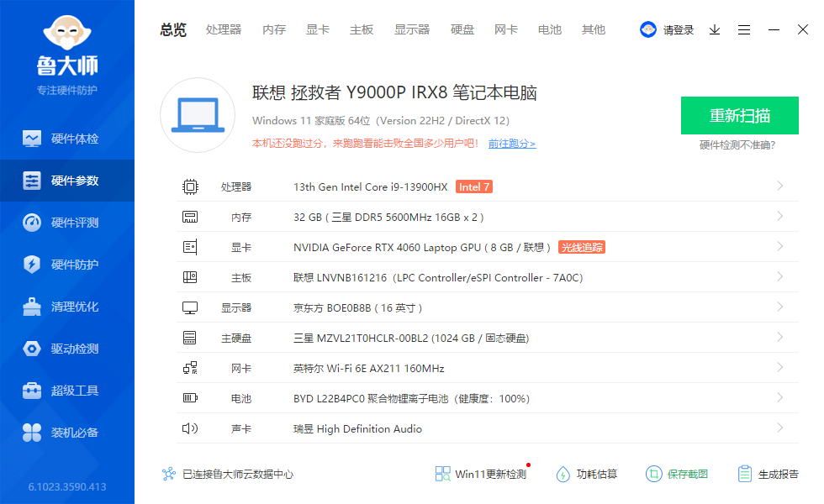Open 功耗估算 power estimate
The height and width of the screenshot is (504, 824).
point(587,474)
